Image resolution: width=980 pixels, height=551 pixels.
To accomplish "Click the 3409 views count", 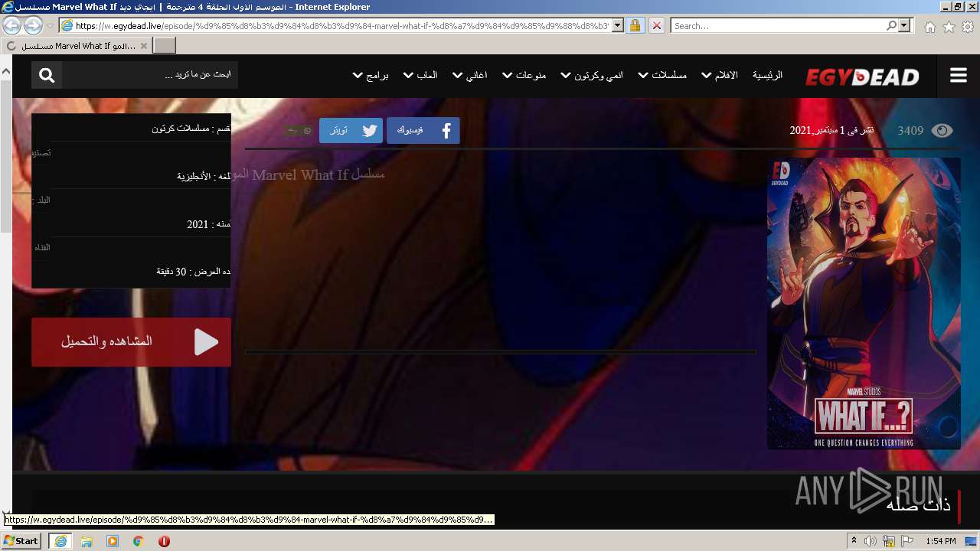I will (x=910, y=130).
